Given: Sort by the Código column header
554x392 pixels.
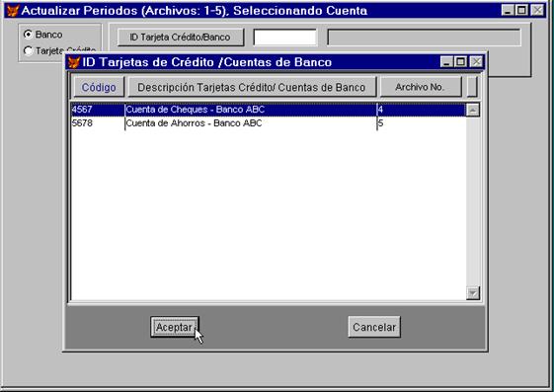Looking at the screenshot, I should [x=99, y=87].
